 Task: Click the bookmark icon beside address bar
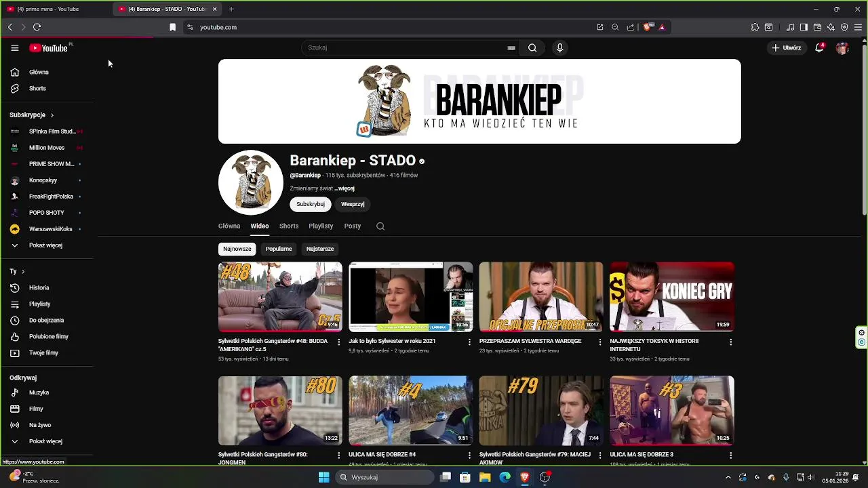[x=172, y=27]
